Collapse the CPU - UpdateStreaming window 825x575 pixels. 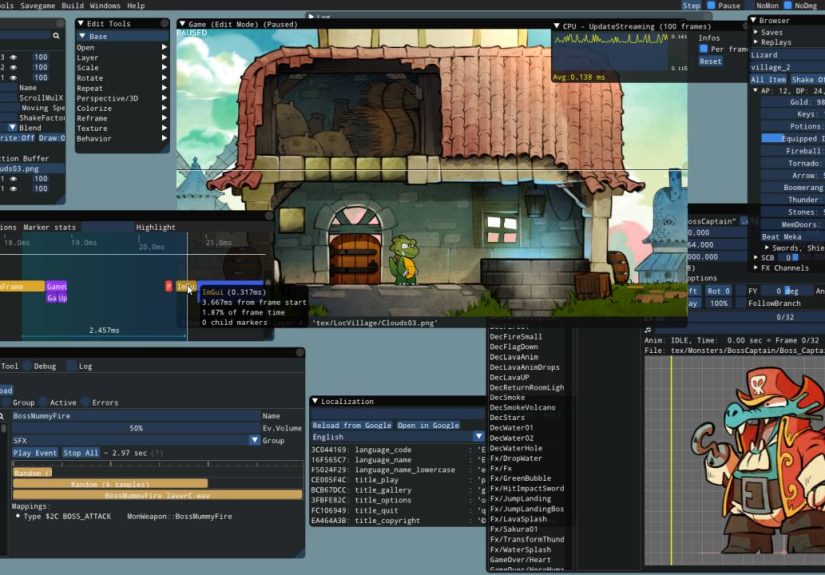click(x=557, y=26)
